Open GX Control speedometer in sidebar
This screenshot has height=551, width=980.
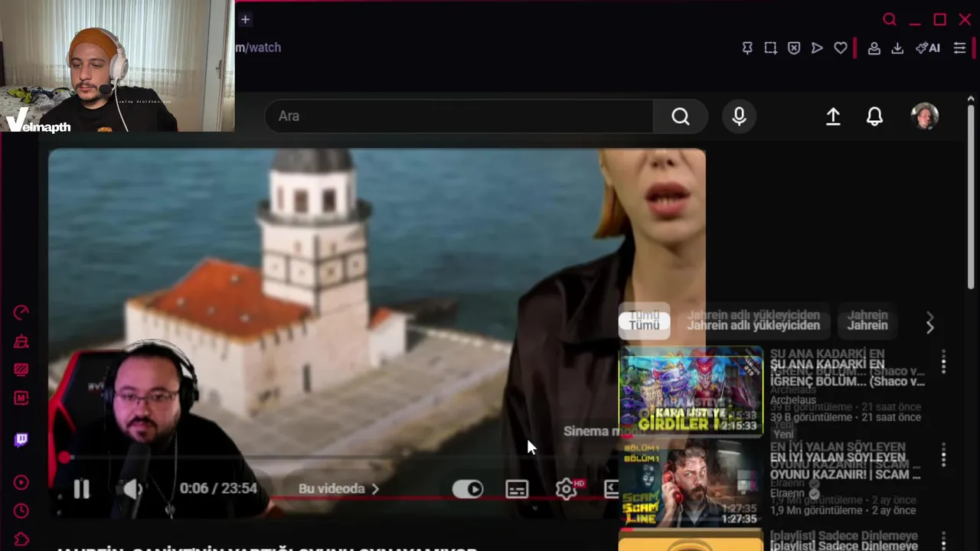[x=21, y=312]
